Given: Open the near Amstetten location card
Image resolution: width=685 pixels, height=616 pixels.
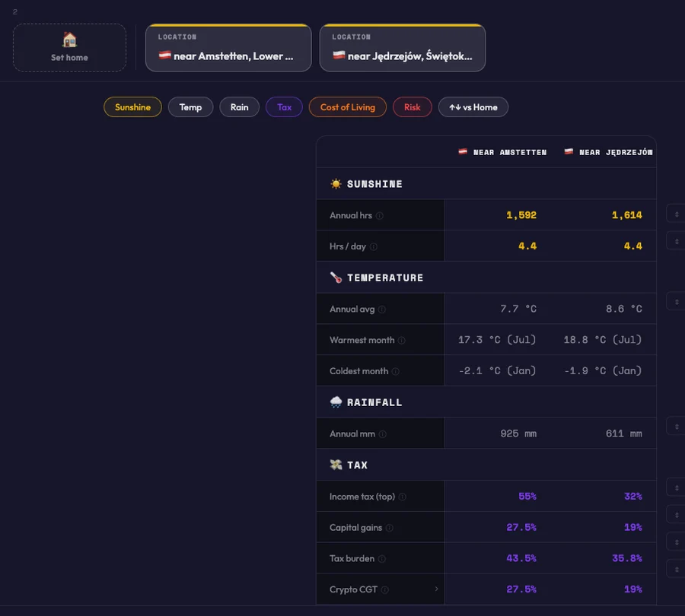Looking at the screenshot, I should coord(228,48).
